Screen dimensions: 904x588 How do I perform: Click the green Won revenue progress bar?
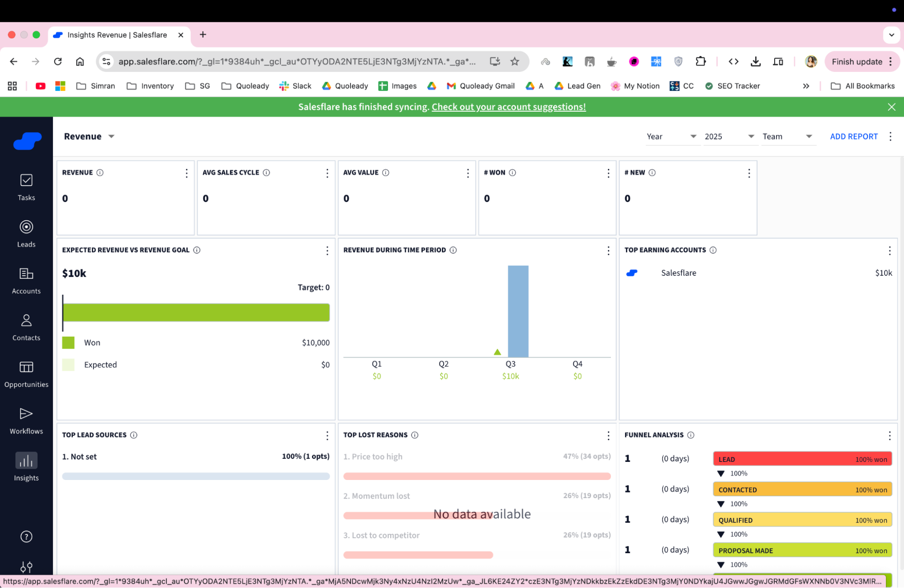click(x=196, y=312)
